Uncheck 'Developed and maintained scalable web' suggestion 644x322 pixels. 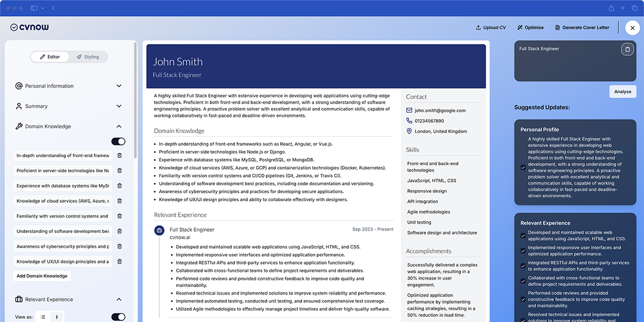[523, 236]
